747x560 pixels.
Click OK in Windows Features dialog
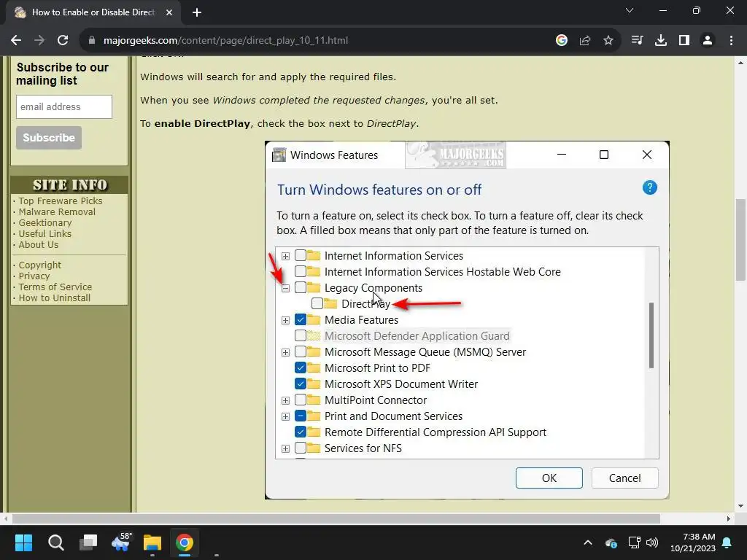[x=549, y=478]
